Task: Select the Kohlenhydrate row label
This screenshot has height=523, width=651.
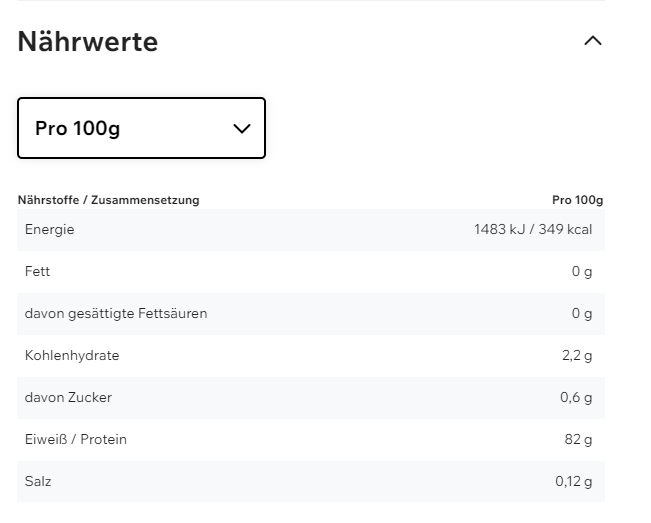Action: 72,356
